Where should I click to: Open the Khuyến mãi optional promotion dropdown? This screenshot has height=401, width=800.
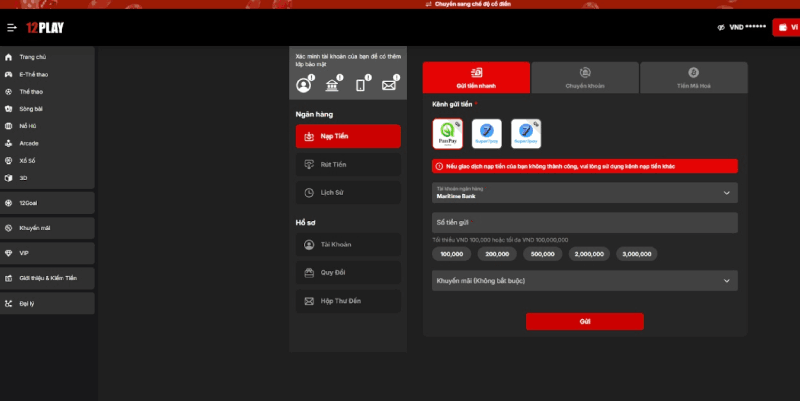click(x=584, y=281)
